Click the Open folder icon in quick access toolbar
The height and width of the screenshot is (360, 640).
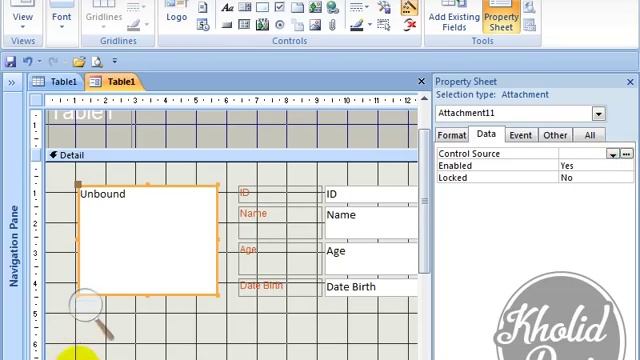tap(79, 62)
